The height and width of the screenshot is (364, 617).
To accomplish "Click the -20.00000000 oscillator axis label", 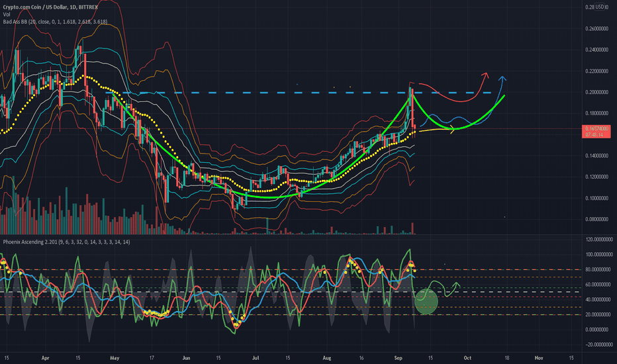I will tap(599, 345).
